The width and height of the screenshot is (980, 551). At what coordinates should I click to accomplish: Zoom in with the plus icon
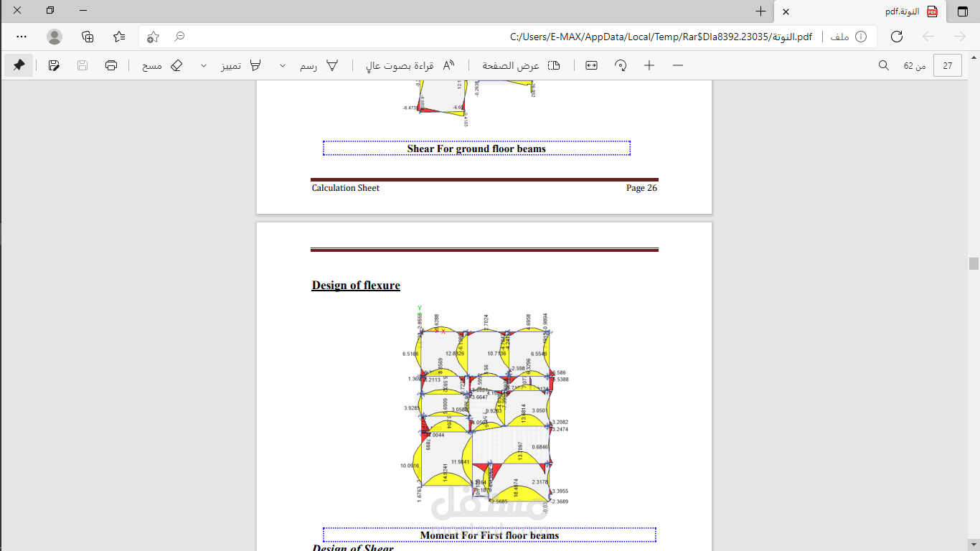pos(649,65)
